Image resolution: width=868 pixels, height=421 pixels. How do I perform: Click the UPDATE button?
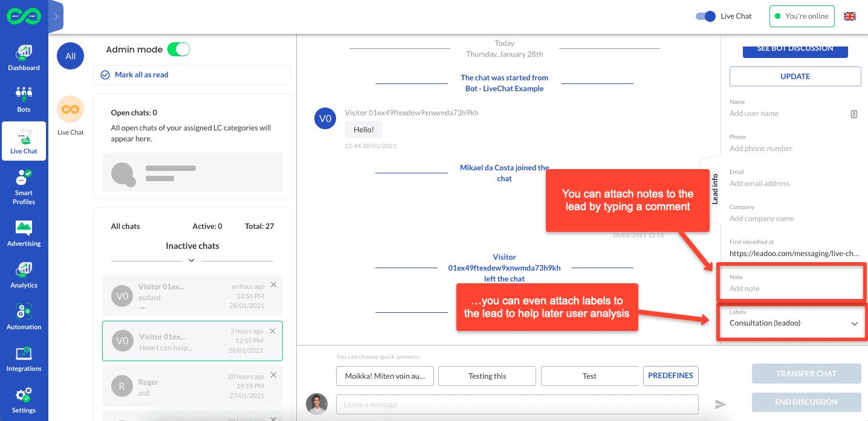[x=795, y=76]
